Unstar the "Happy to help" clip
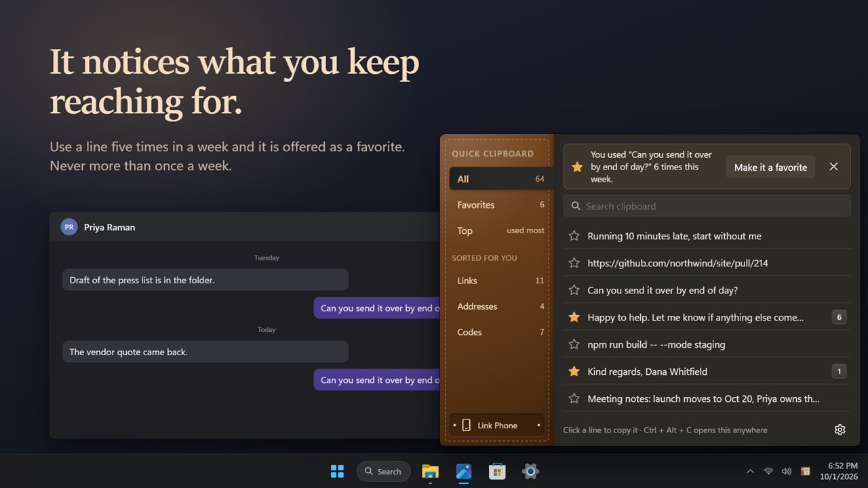This screenshot has height=488, width=868. pos(574,317)
